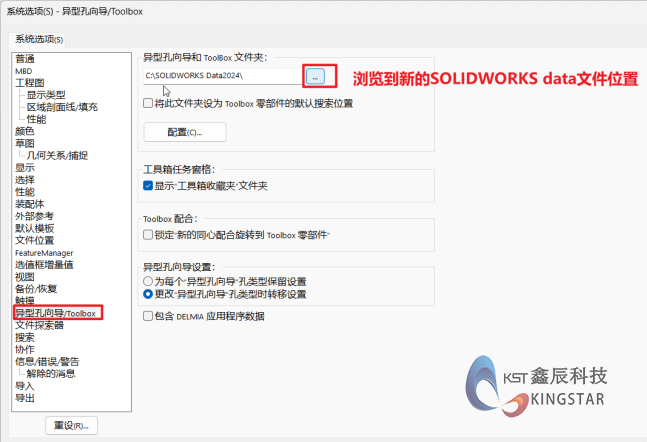Image resolution: width=647 pixels, height=442 pixels.
Task: Select 导入 category
Action: tap(25, 386)
